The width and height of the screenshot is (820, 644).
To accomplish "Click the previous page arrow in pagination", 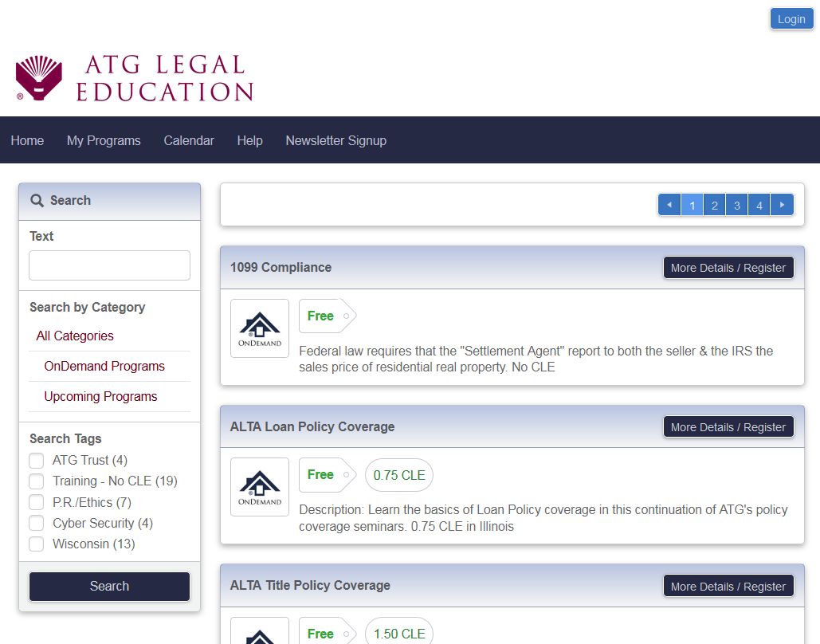I will pyautogui.click(x=669, y=206).
